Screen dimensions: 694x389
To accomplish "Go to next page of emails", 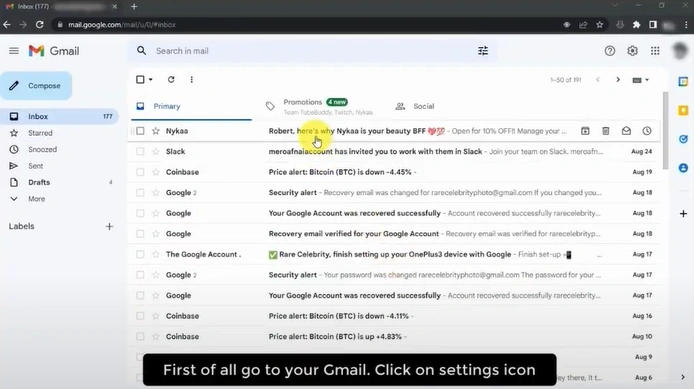I will tap(618, 80).
